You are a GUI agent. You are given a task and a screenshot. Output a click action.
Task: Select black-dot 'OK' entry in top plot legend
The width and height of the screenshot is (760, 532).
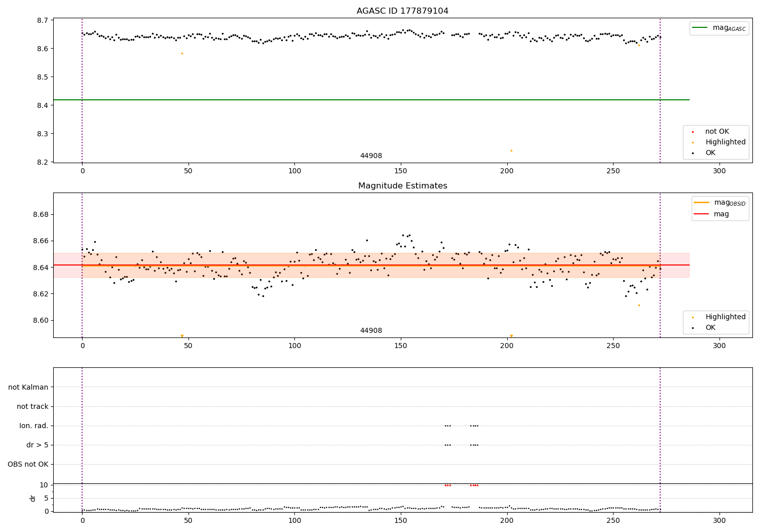coord(704,153)
